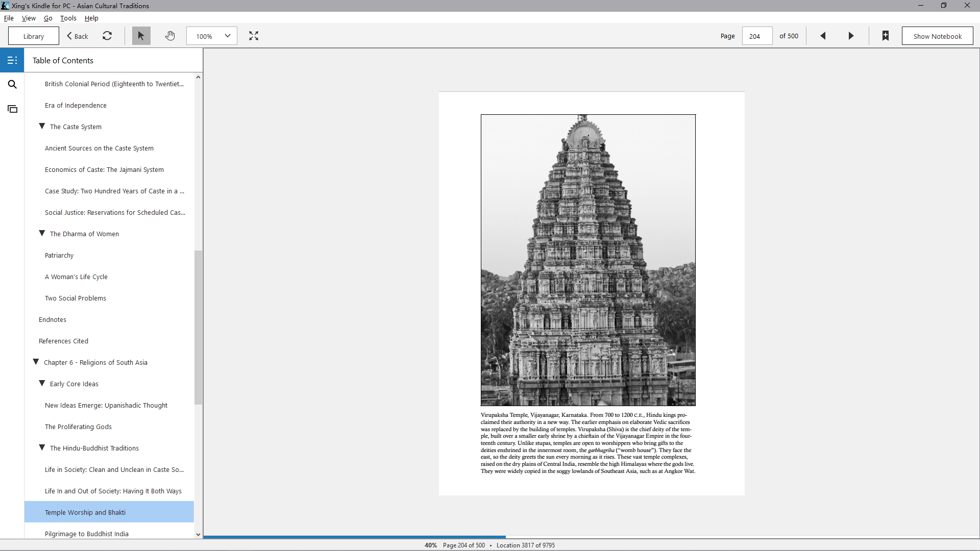Toggle full screen mode icon
Viewport: 980px width, 551px height.
click(254, 36)
